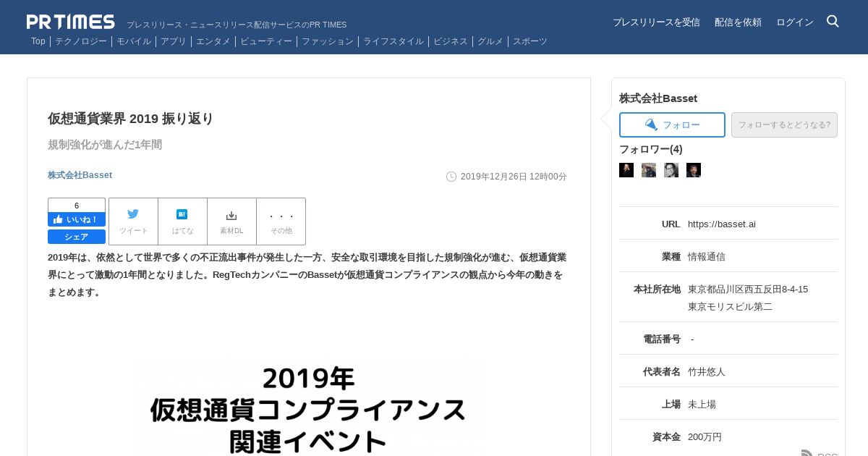Click 情報通信 industry value
The height and width of the screenshot is (456, 868).
[707, 256]
